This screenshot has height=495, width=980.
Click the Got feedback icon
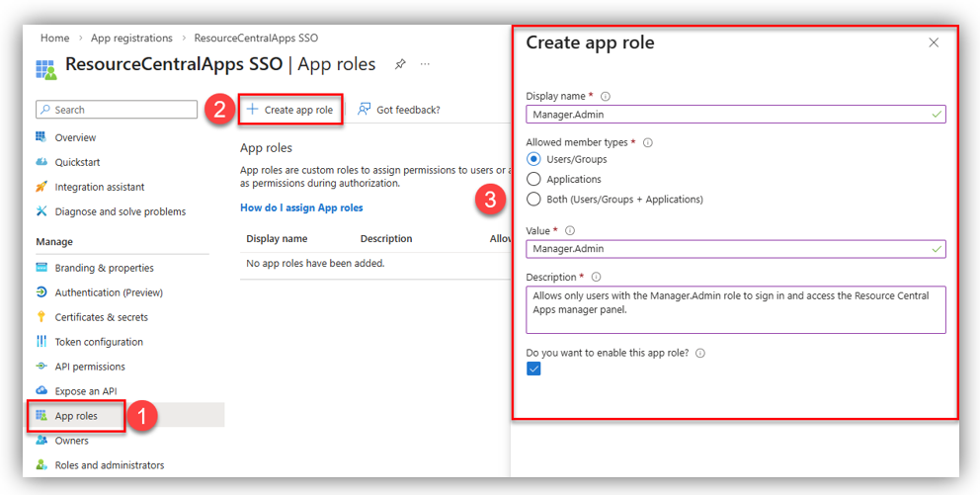[x=365, y=110]
